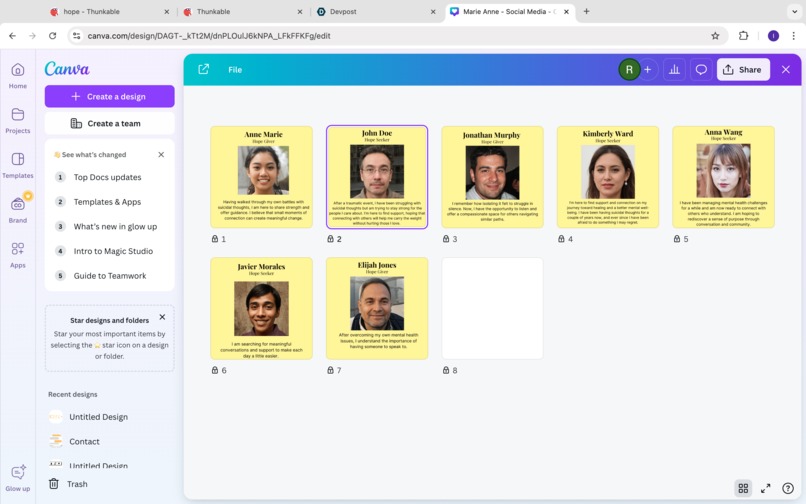Screen dimensions: 806x504
Task: Open analytics bar chart icon
Action: pos(674,69)
